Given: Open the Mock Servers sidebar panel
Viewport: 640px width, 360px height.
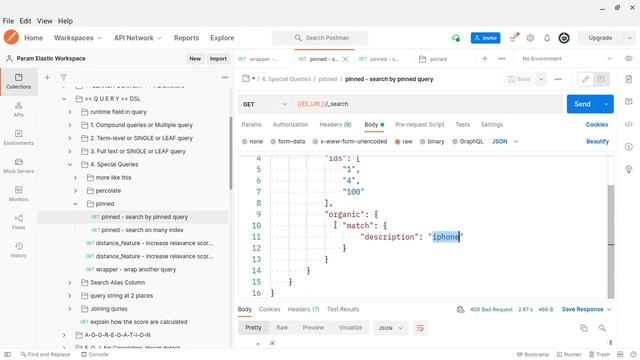Looking at the screenshot, I should 18,166.
